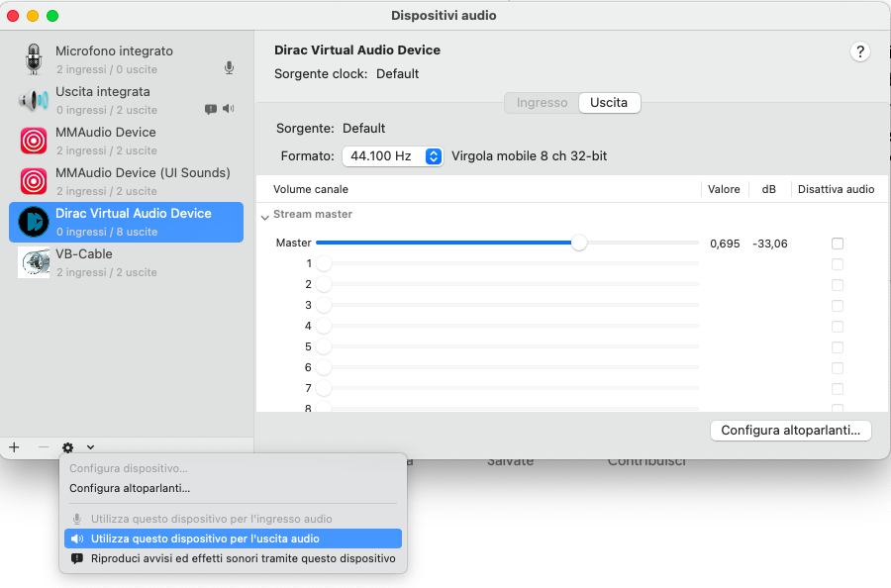Image resolution: width=891 pixels, height=588 pixels.
Task: Click the channel 2 volume slider
Action: (507, 284)
